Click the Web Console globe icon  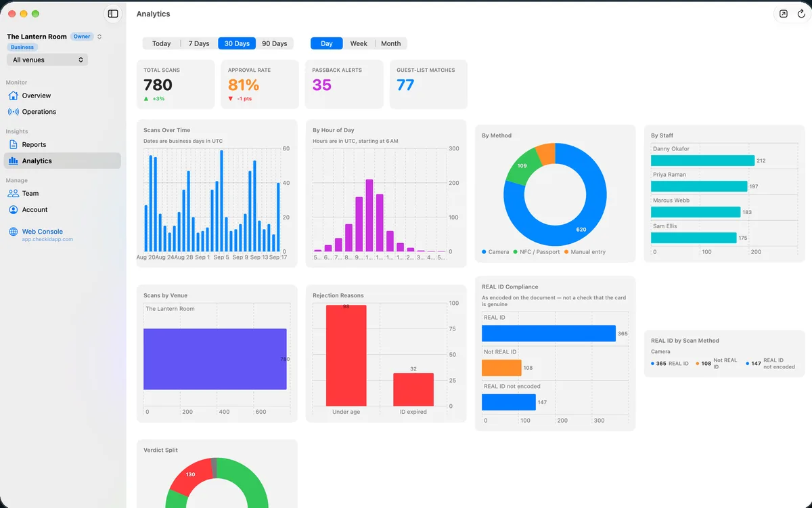pos(13,232)
